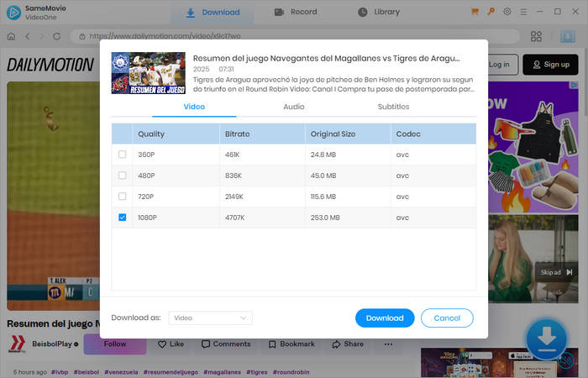Image resolution: width=588 pixels, height=378 pixels.
Task: Select the 2149K bitrate cell
Action: (262, 197)
